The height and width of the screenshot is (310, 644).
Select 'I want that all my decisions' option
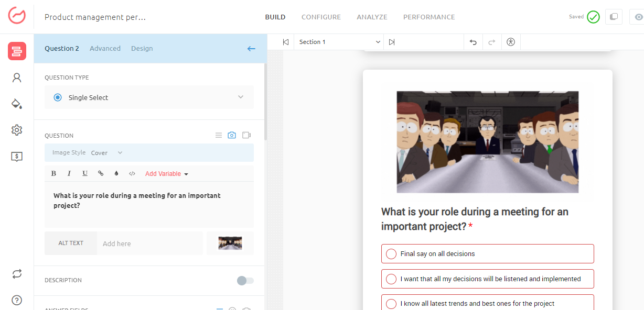coord(488,279)
